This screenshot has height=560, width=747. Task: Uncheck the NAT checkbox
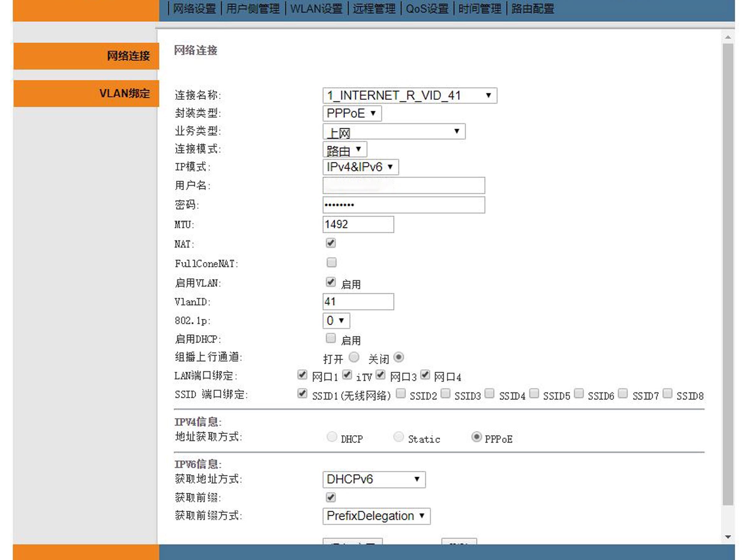tap(331, 243)
